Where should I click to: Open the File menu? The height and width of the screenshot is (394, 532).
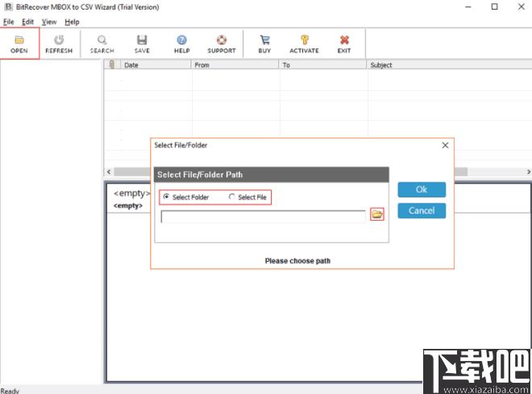(9, 22)
